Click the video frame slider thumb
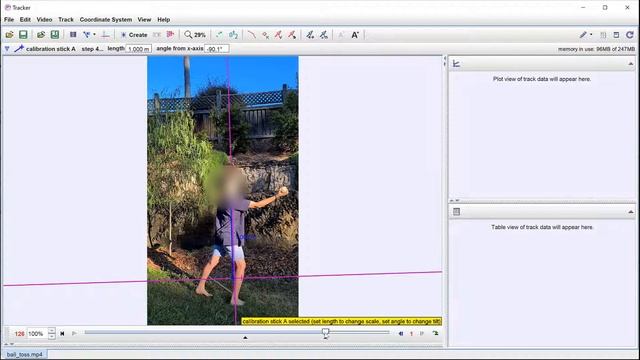Viewport: 640px width, 360px height. (325, 332)
